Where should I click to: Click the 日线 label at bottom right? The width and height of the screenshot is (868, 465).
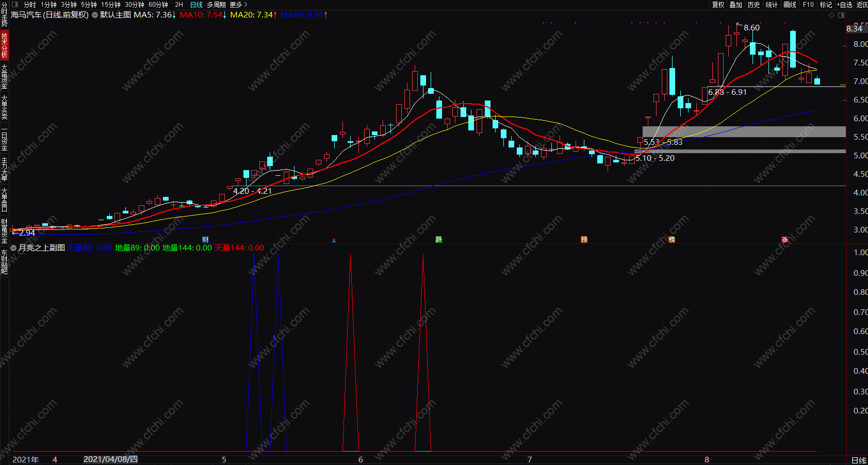859,460
